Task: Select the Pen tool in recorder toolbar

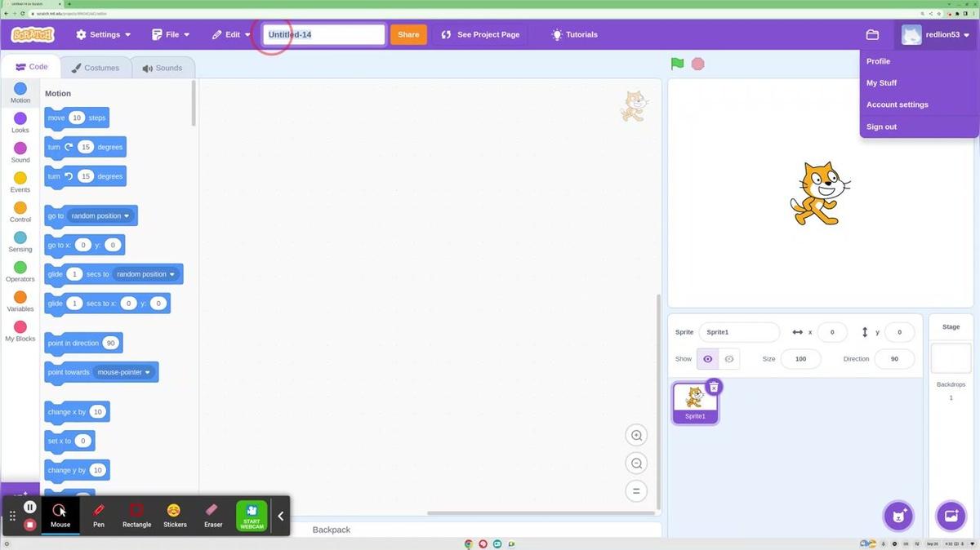Action: click(99, 515)
